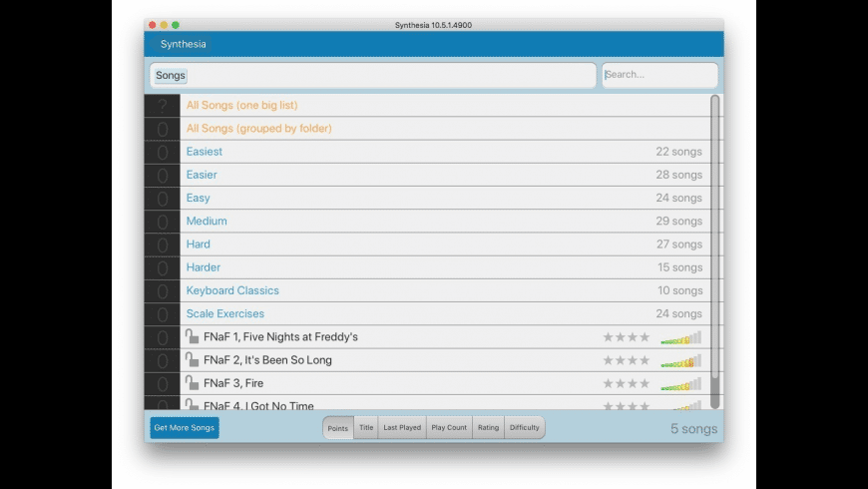Click the score box next to Medium
Screen dimensions: 868x489
click(x=163, y=222)
